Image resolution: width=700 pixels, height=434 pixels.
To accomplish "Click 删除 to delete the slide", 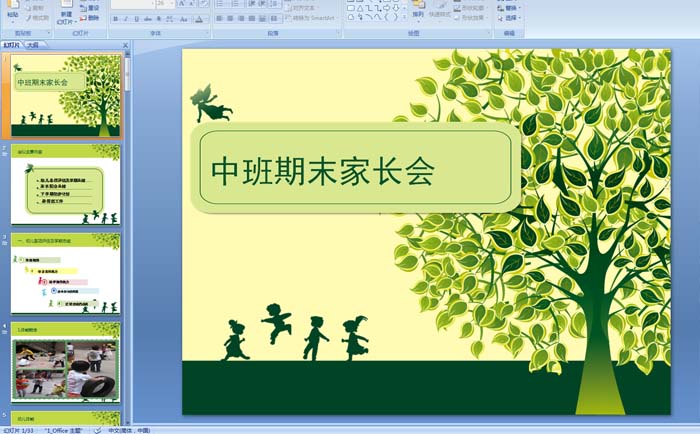I will [x=90, y=18].
